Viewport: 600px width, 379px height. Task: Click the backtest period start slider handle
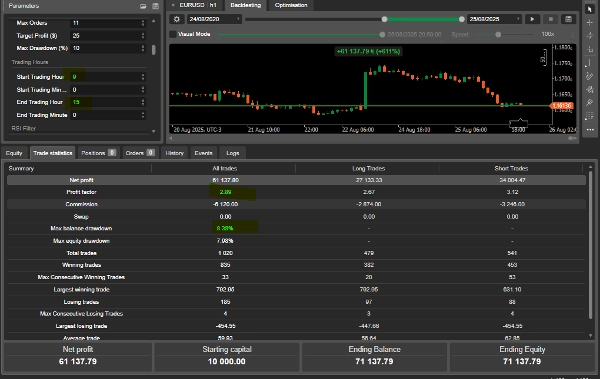(x=384, y=19)
